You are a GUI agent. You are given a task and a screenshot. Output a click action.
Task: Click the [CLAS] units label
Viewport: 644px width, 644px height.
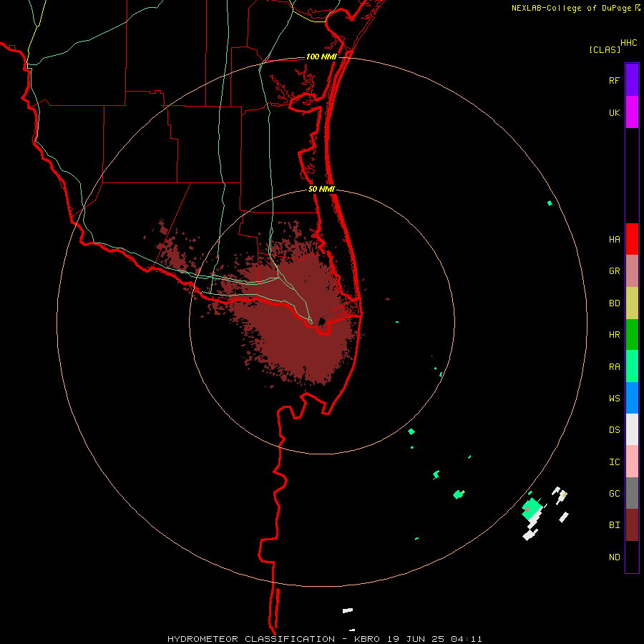605,49
